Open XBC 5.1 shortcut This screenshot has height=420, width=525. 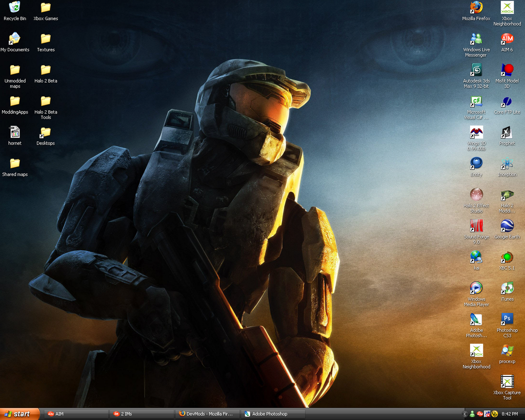point(507,260)
